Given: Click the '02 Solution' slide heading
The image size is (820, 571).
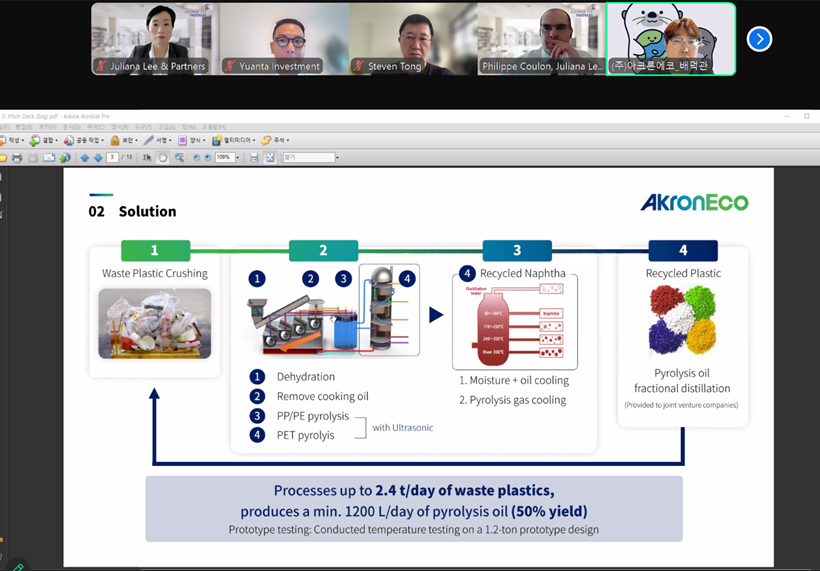Looking at the screenshot, I should [132, 211].
